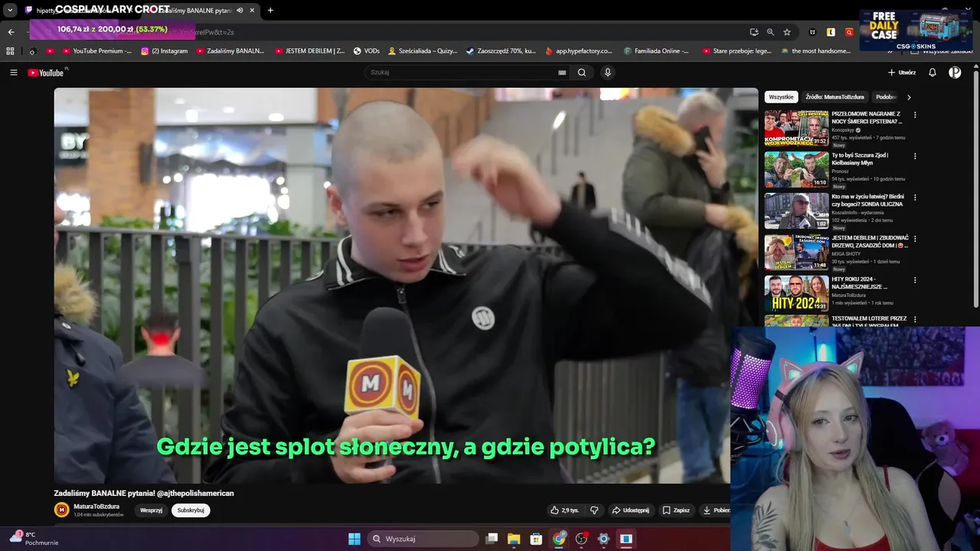Screen dimensions: 980x551
Task: Click the YouTube search magnifier button
Action: tap(582, 73)
